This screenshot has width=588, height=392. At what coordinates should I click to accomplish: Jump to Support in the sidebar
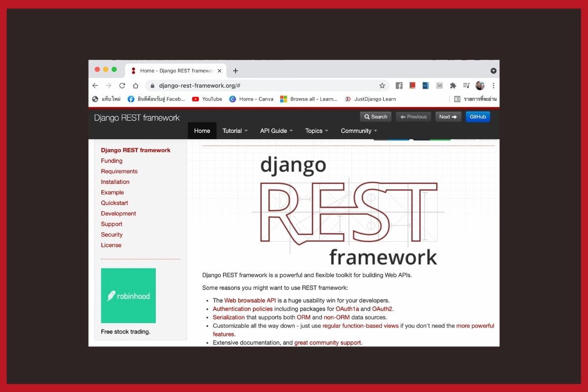click(x=112, y=224)
